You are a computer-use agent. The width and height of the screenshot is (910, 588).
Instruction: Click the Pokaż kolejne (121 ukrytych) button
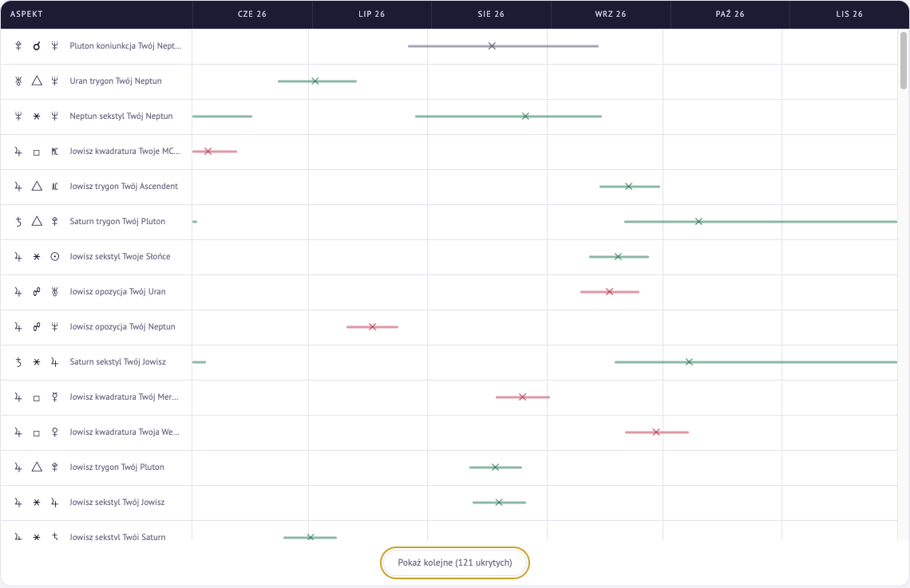click(x=455, y=562)
